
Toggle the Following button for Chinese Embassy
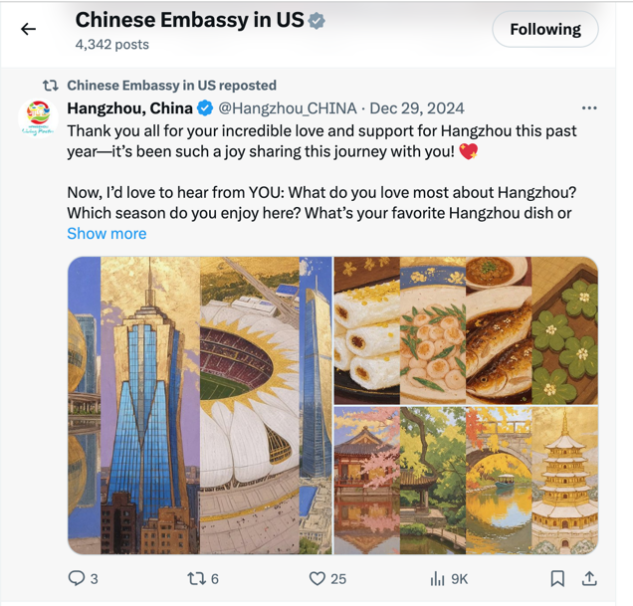[545, 29]
